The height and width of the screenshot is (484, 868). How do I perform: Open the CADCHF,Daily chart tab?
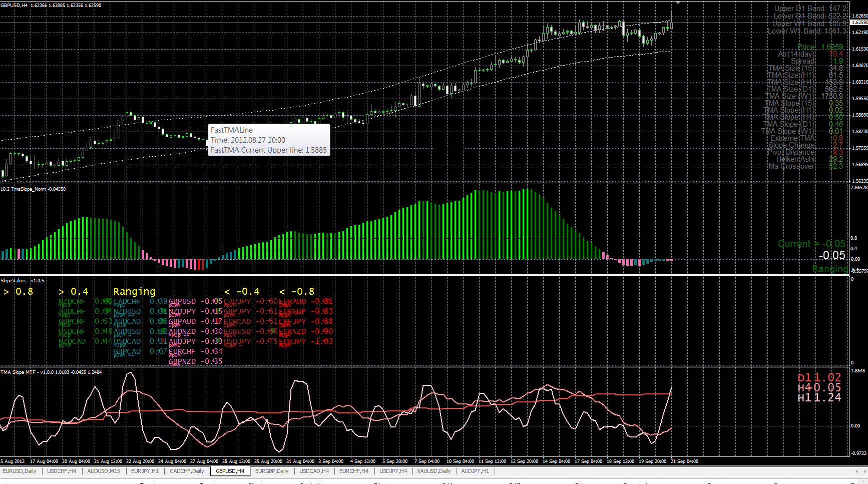pyautogui.click(x=187, y=471)
